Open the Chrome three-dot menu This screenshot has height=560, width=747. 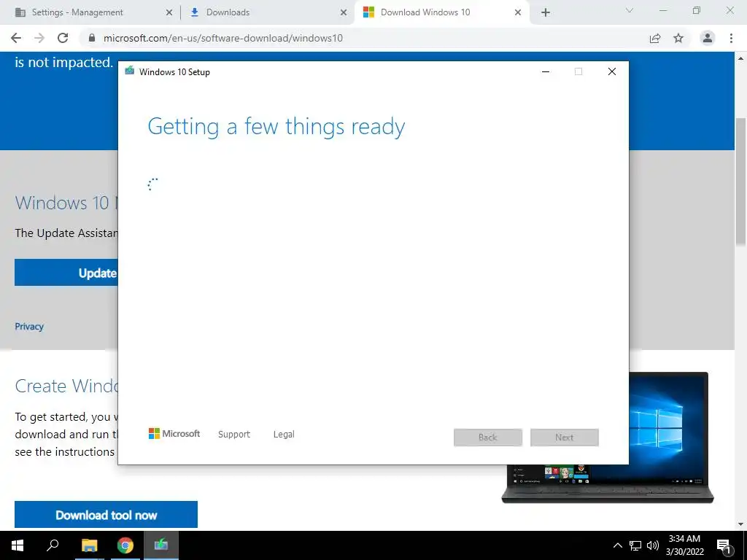click(x=731, y=38)
